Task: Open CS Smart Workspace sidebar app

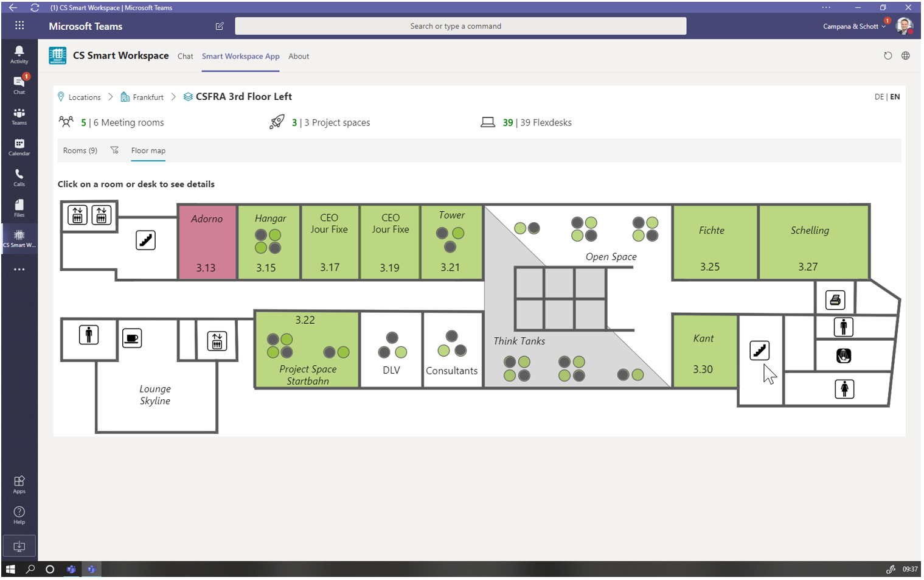Action: point(19,238)
